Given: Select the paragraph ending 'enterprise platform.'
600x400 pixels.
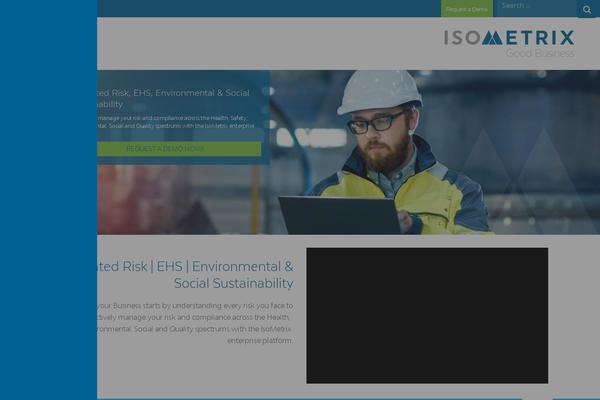Looking at the screenshot, I should 195,323.
